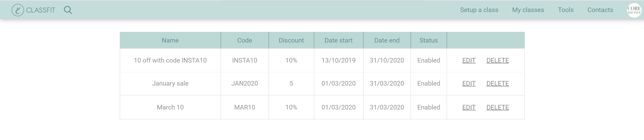The width and height of the screenshot is (644, 140).
Task: Edit the March 10 discount
Action: point(469,107)
